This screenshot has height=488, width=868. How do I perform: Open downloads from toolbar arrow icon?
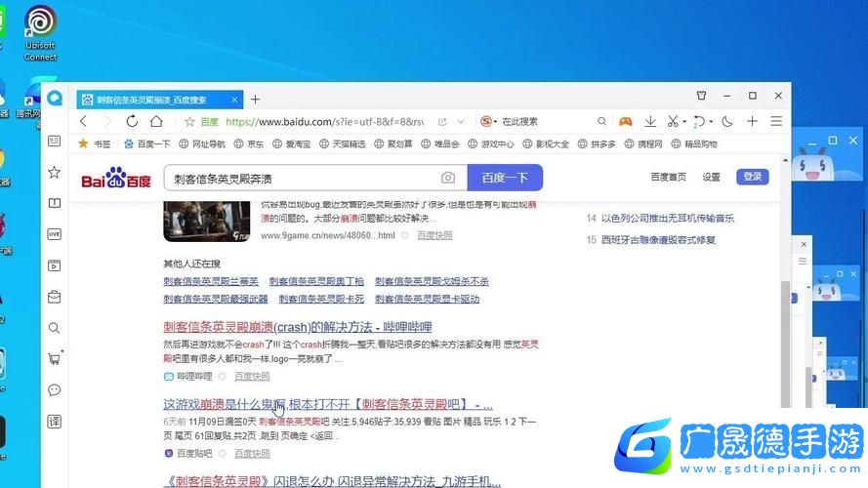point(650,121)
